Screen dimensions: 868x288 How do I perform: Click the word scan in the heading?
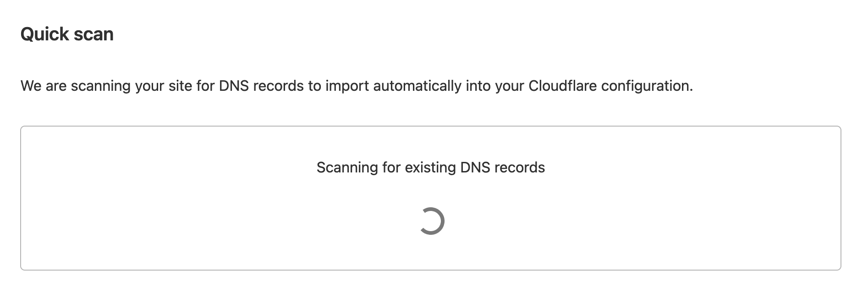click(x=93, y=35)
